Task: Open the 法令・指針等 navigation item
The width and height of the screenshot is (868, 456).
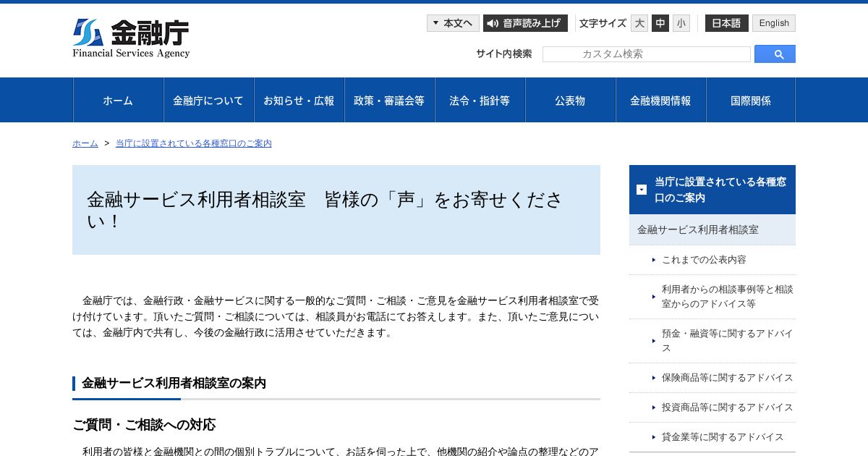Action: 480,101
